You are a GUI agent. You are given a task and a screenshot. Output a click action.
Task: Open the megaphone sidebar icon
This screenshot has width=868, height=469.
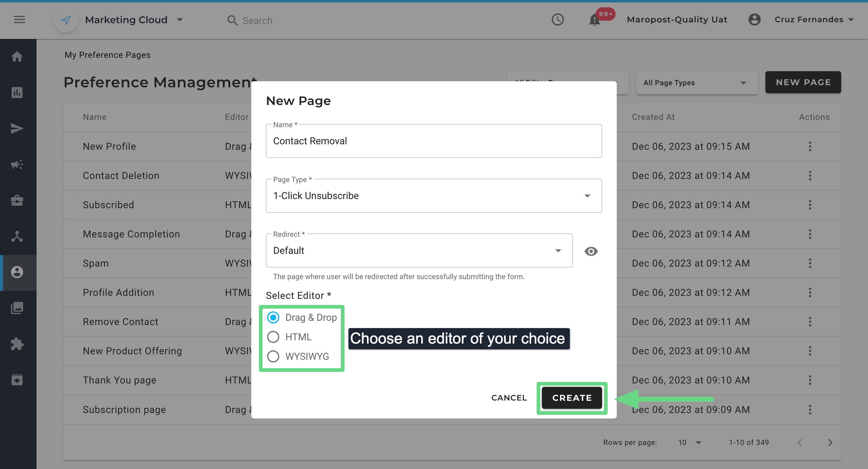[17, 164]
